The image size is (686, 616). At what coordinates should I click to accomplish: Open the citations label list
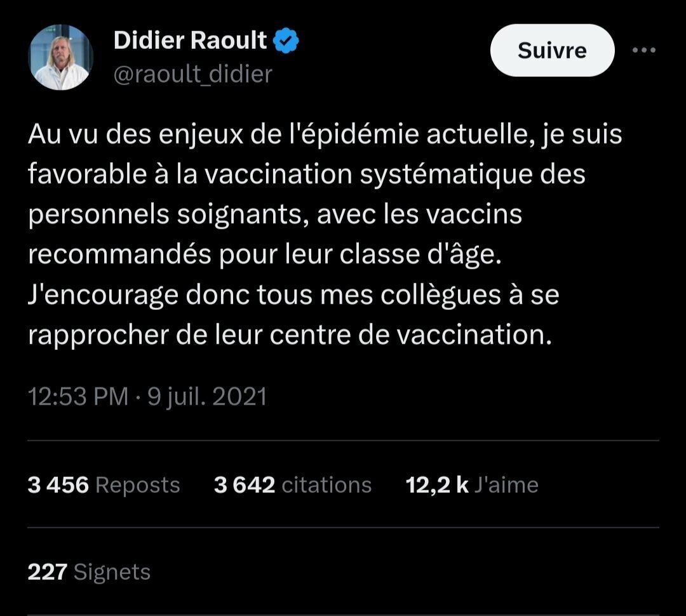pos(327,485)
